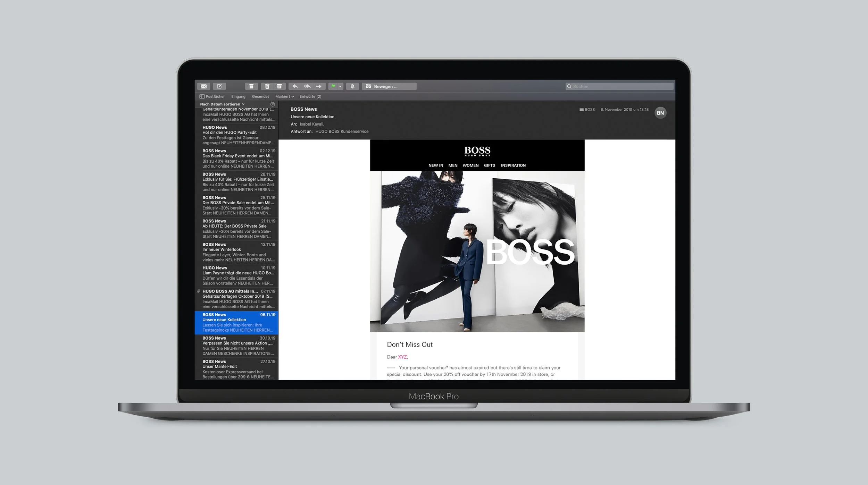The height and width of the screenshot is (485, 868).
Task: Reply to the message
Action: pos(295,86)
